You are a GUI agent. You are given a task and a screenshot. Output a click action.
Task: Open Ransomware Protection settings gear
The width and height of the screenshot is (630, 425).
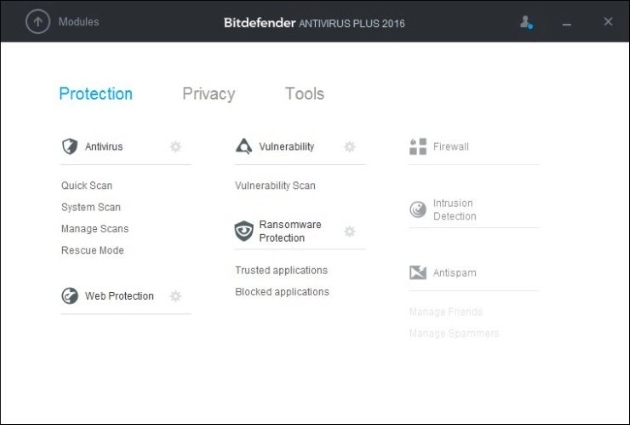point(350,231)
